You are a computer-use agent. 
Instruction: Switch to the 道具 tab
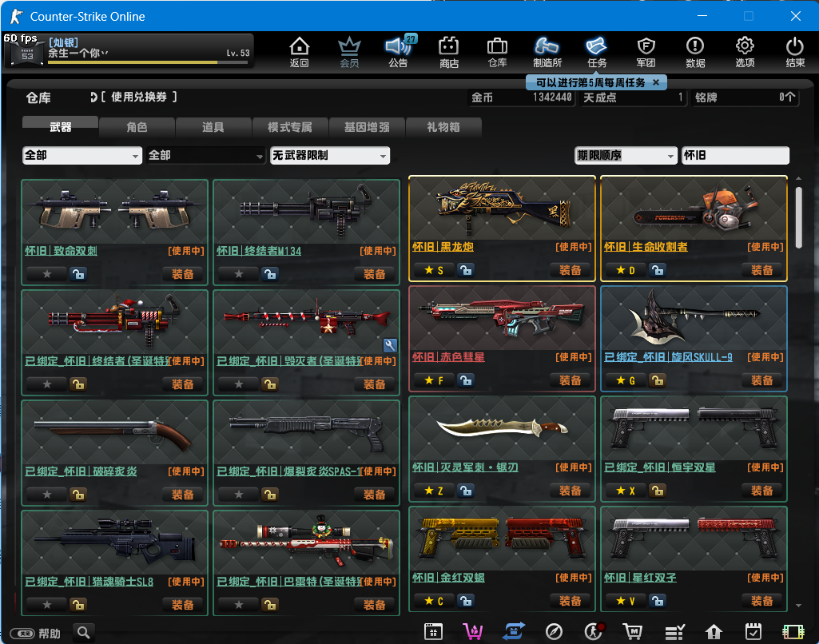pyautogui.click(x=213, y=127)
